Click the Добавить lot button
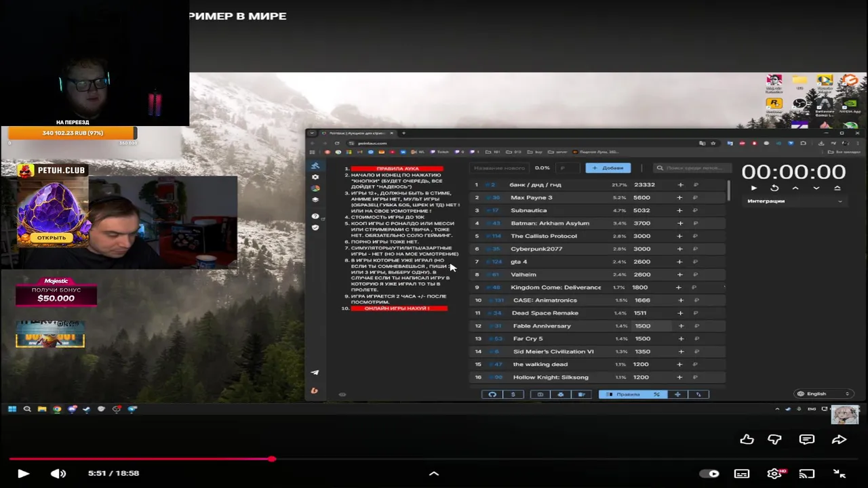 click(x=608, y=168)
